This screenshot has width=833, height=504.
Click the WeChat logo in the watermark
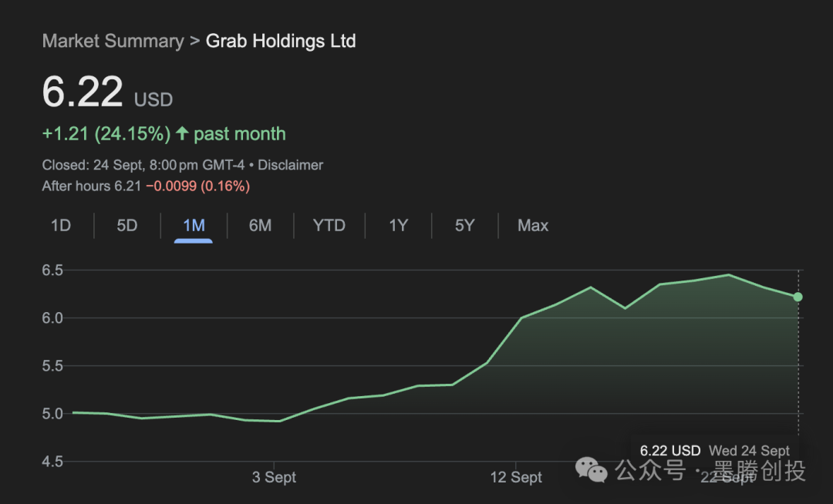coord(592,469)
